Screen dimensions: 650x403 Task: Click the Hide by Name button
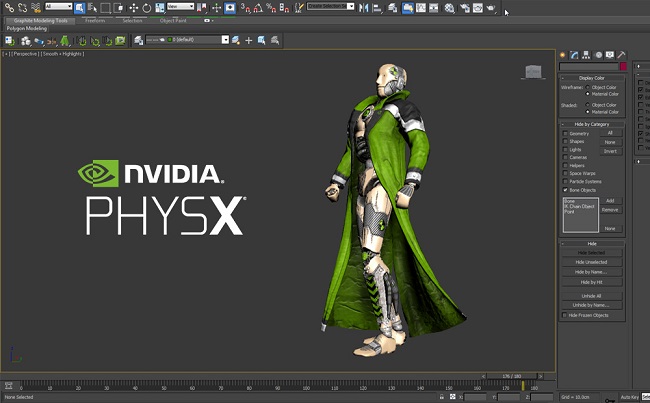pos(592,272)
